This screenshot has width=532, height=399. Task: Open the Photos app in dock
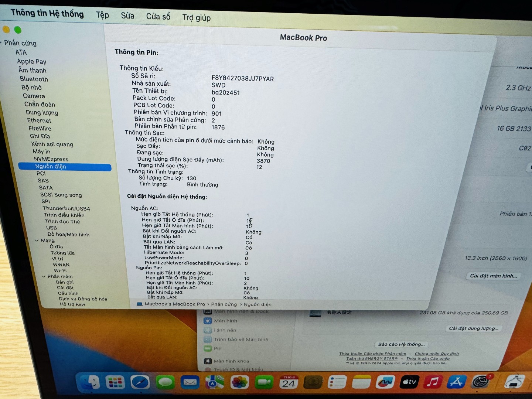pos(239,383)
